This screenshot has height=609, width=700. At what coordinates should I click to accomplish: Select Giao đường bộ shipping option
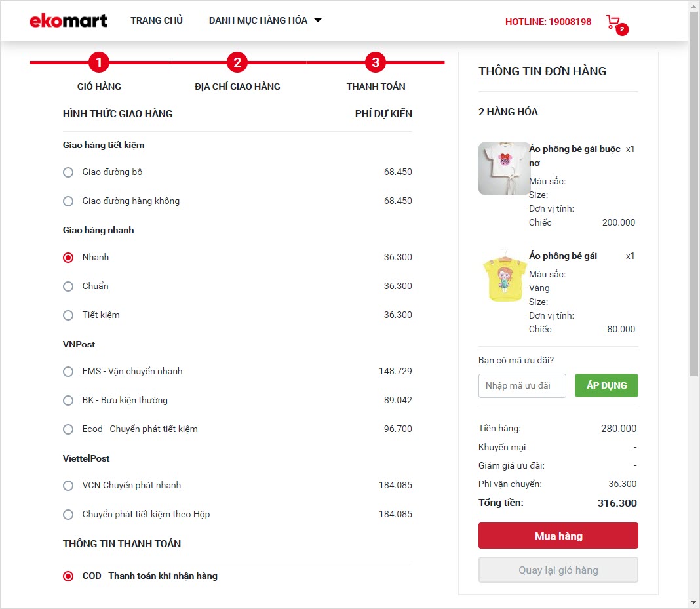68,172
